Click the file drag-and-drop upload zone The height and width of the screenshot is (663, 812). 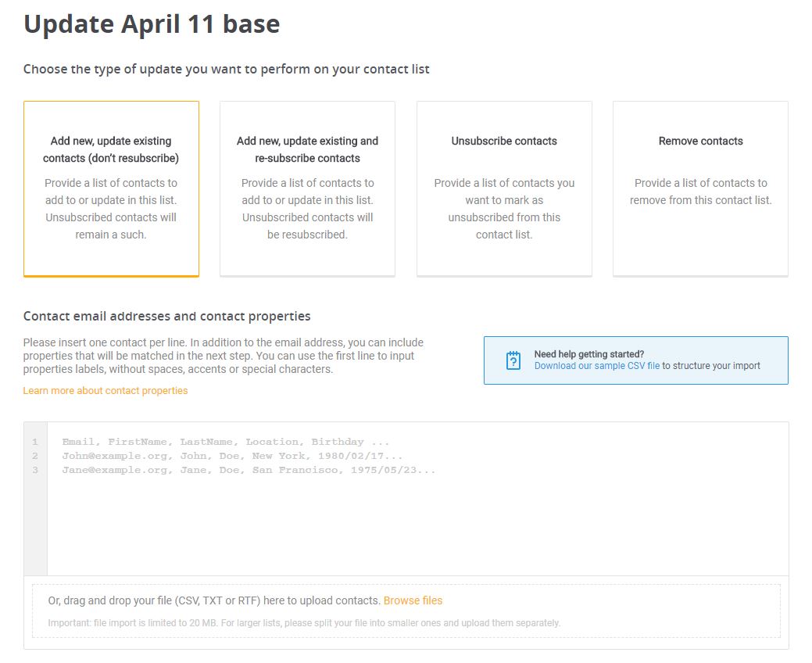(406, 611)
